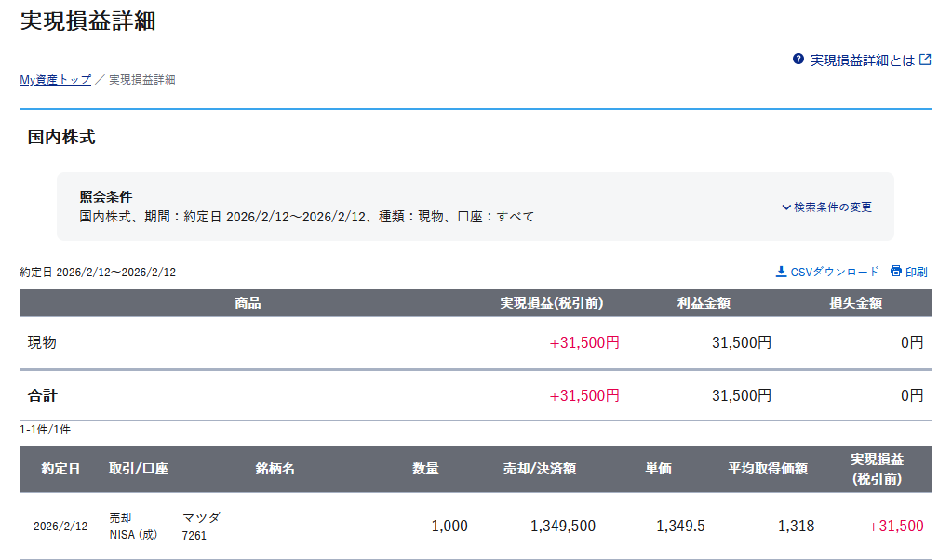Click the 約定日 column header
This screenshot has height=560, width=952.
click(x=60, y=469)
